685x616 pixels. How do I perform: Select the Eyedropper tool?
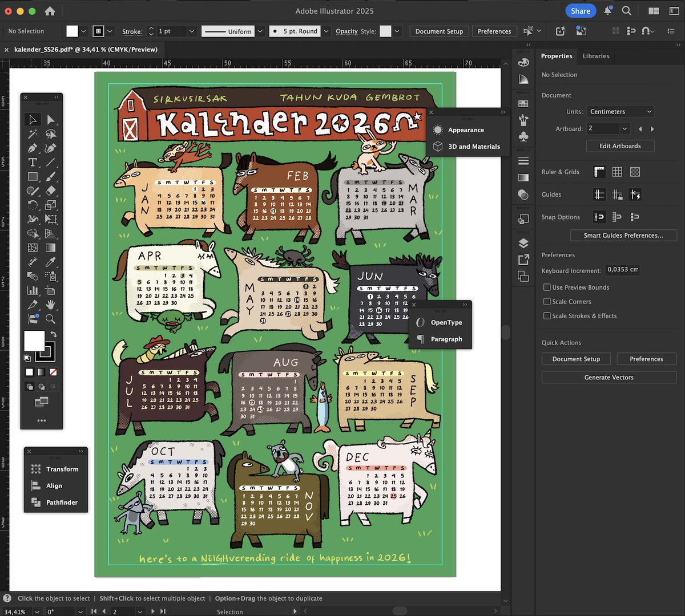point(51,262)
